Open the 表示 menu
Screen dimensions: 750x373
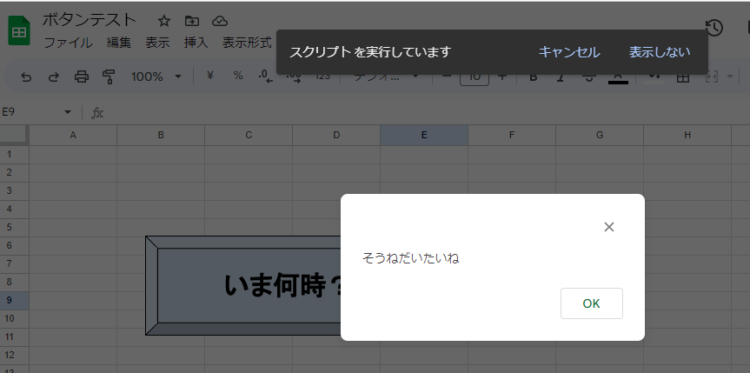pos(157,43)
